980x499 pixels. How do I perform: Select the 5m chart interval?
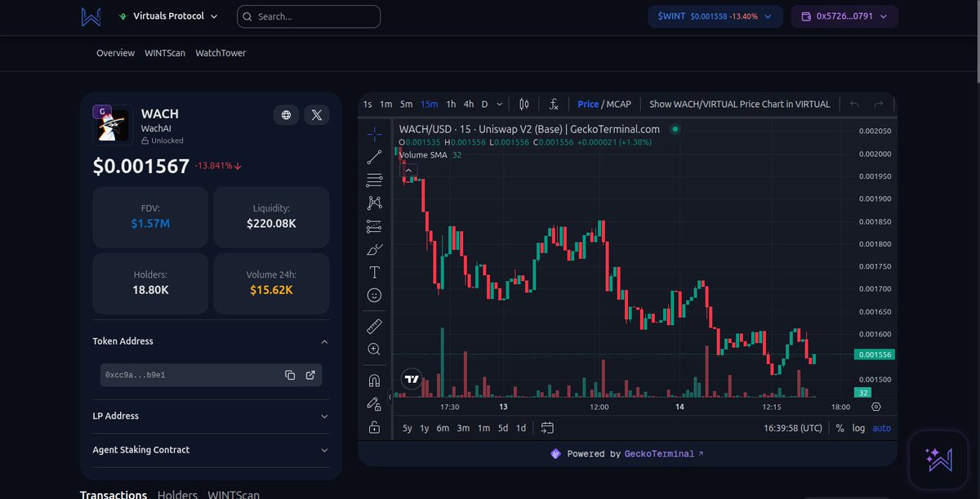pos(406,105)
